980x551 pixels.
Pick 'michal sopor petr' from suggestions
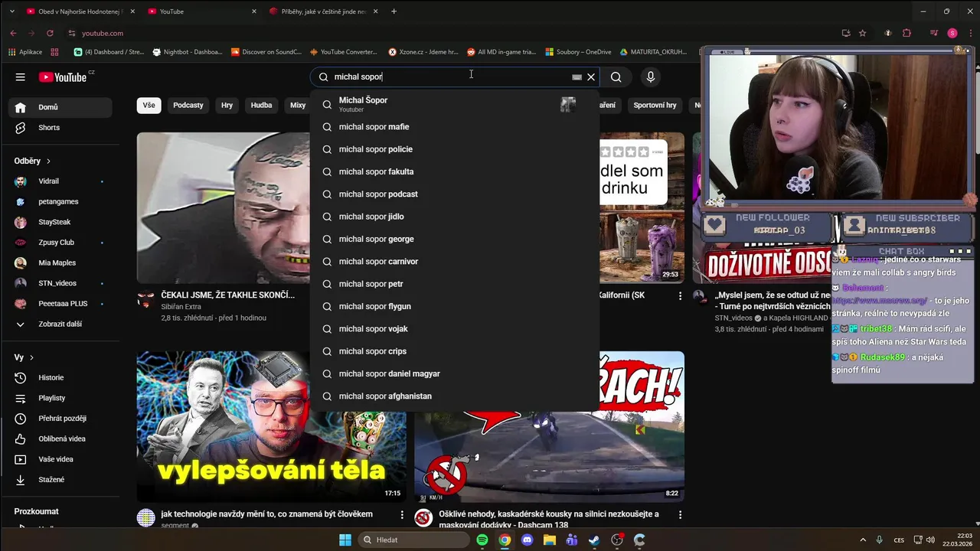pos(455,284)
